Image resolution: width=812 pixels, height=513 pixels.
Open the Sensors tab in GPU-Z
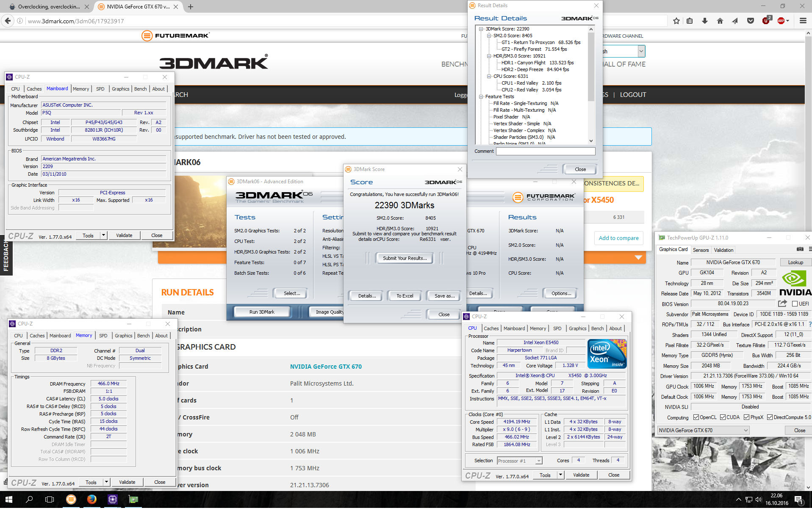click(x=701, y=250)
